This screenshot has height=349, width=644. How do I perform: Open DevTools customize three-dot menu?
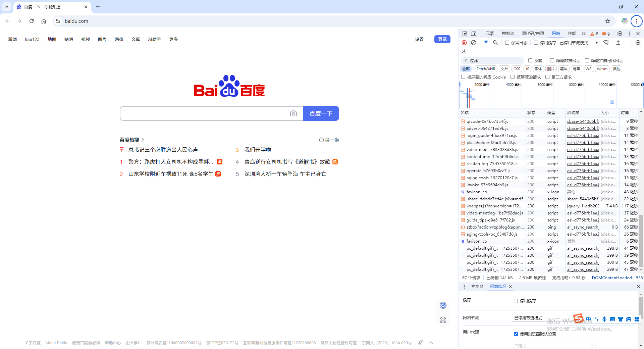(629, 34)
